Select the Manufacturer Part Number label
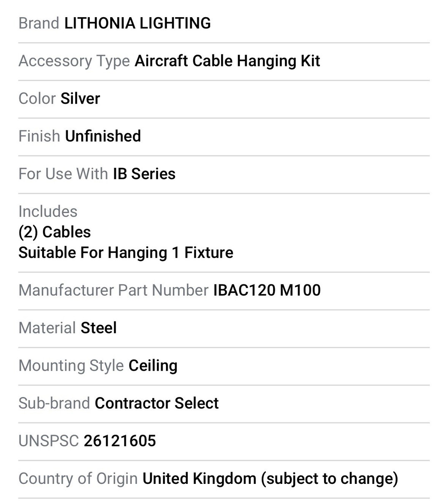The width and height of the screenshot is (448, 501). coord(113,290)
